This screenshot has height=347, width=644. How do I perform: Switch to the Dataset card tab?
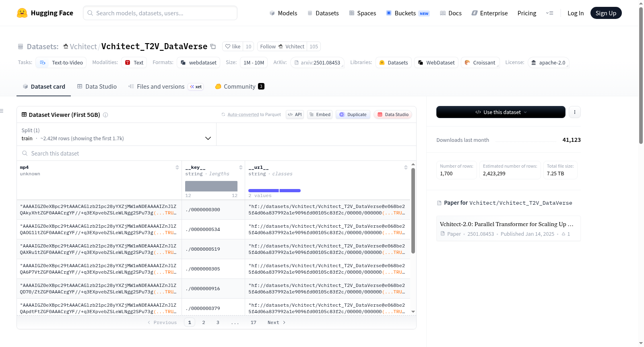click(44, 87)
